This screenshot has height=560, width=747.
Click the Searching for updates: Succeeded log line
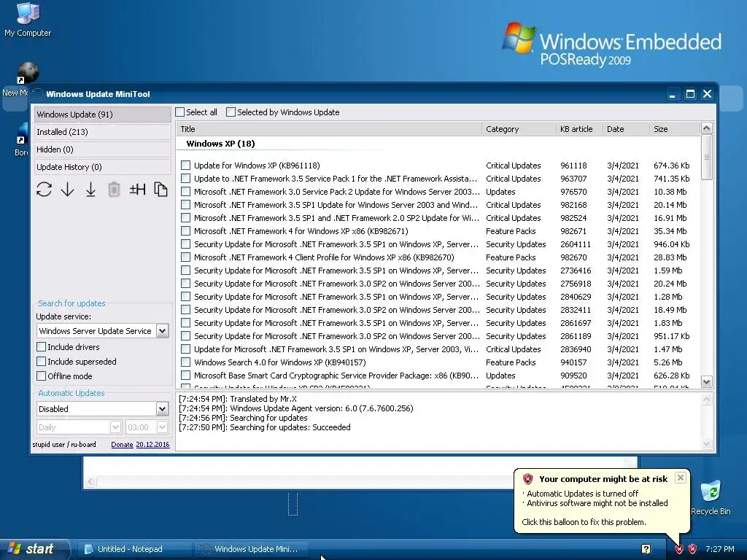264,427
